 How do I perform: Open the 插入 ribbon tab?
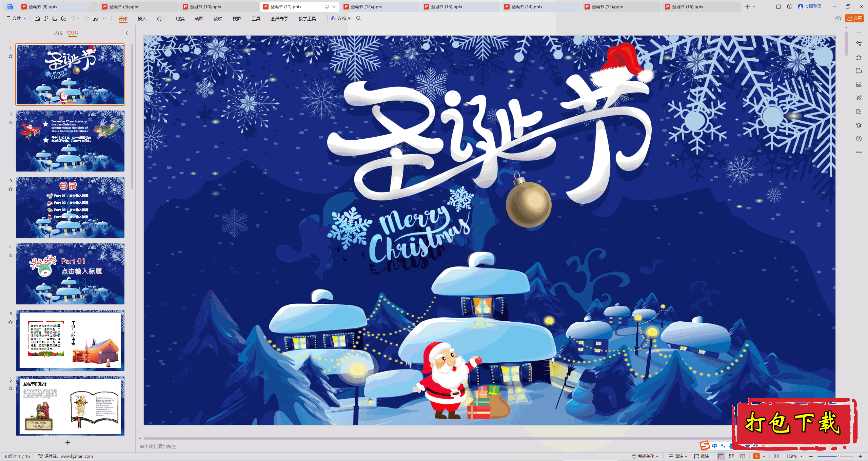pos(142,19)
